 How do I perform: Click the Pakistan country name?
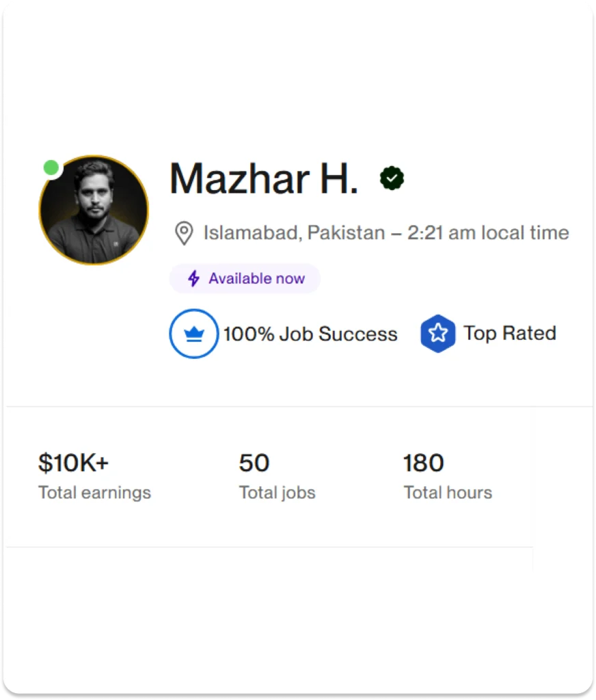click(346, 233)
